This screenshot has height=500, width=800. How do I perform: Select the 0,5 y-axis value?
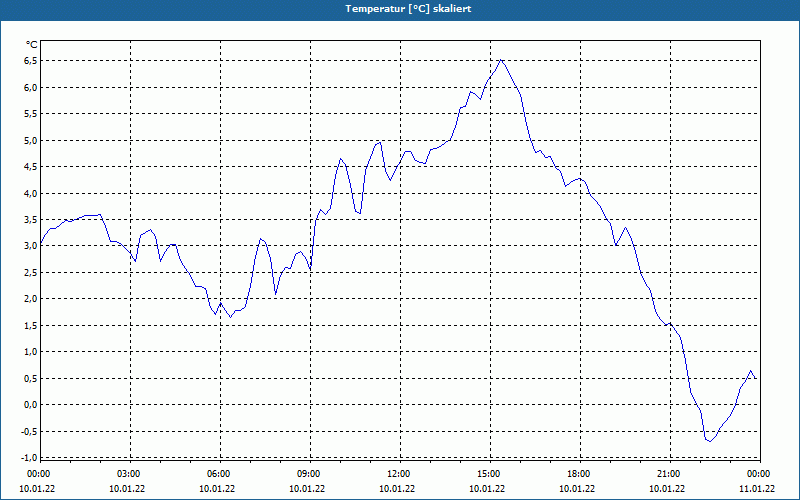(31, 378)
